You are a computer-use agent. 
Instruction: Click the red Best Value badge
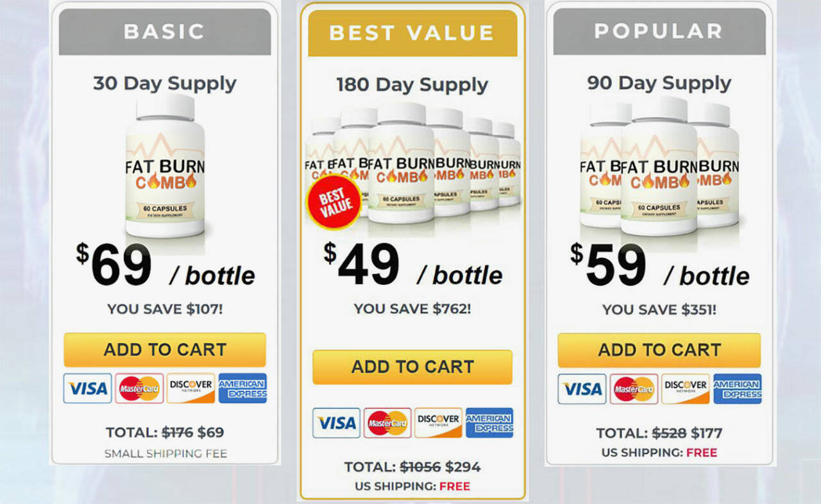[333, 203]
